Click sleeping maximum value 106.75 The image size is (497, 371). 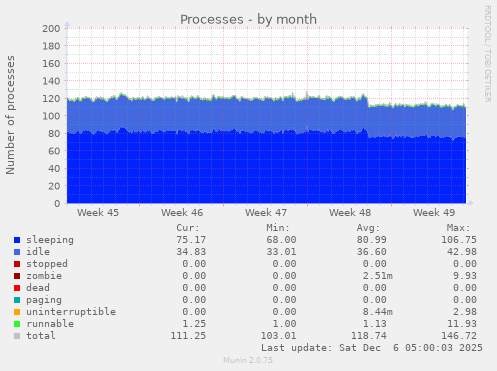point(459,240)
